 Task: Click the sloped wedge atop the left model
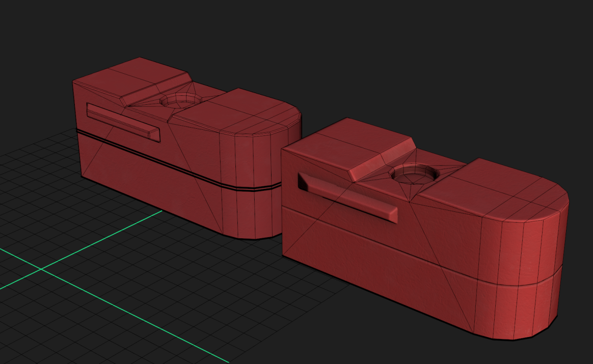coord(156,89)
